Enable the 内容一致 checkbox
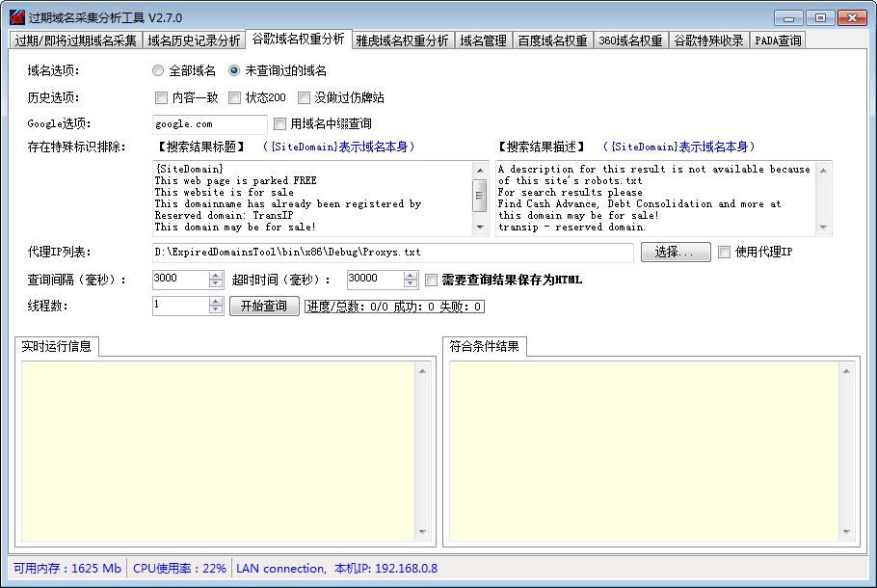The image size is (877, 588). [x=162, y=97]
